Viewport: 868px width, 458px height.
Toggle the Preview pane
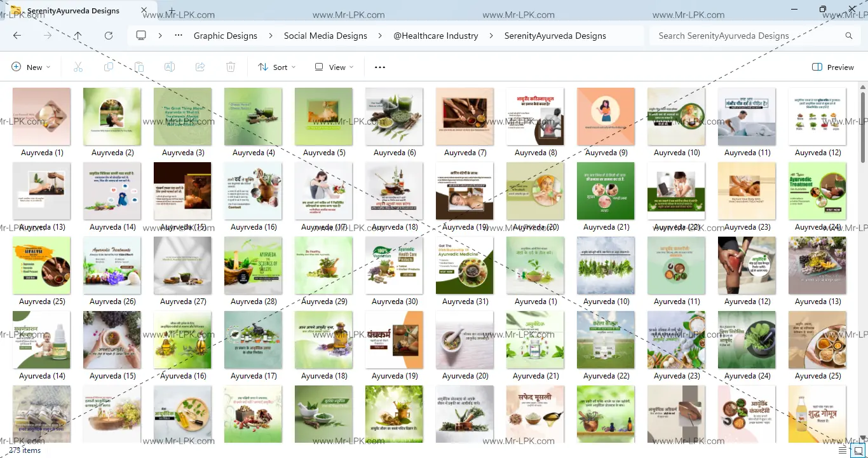[832, 67]
